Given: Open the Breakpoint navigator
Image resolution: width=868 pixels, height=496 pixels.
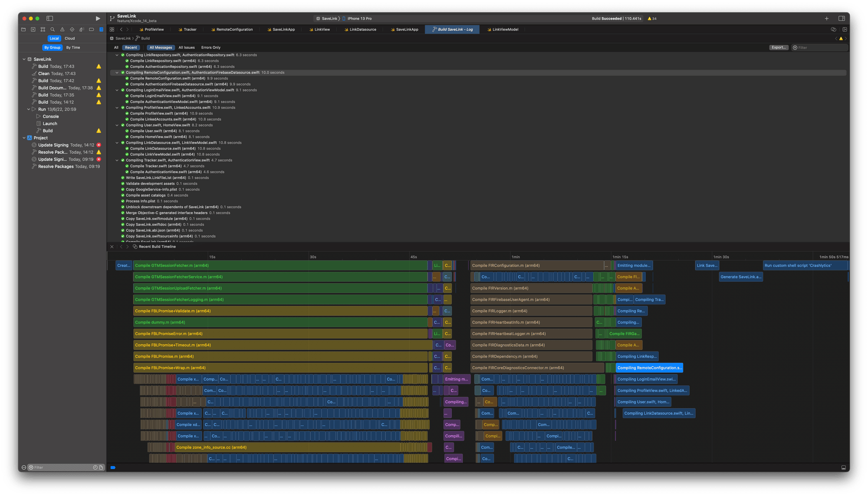Looking at the screenshot, I should click(91, 30).
